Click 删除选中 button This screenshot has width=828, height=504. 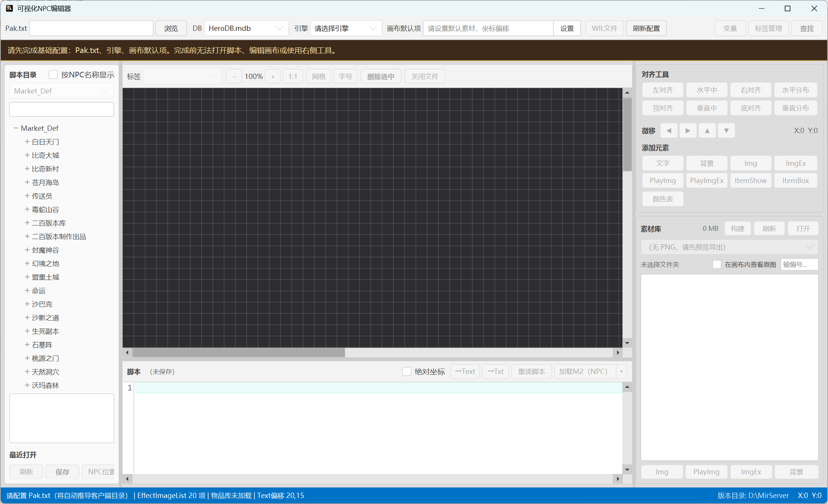(x=381, y=77)
